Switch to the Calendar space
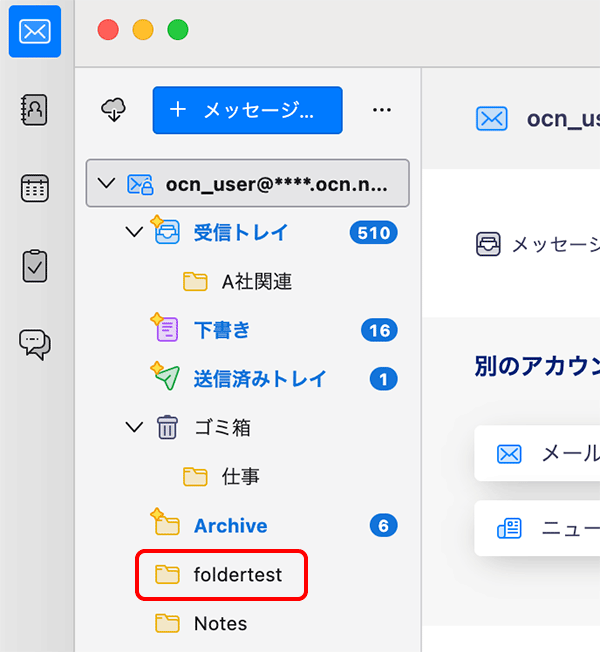Viewport: 600px width, 652px height. tap(34, 188)
